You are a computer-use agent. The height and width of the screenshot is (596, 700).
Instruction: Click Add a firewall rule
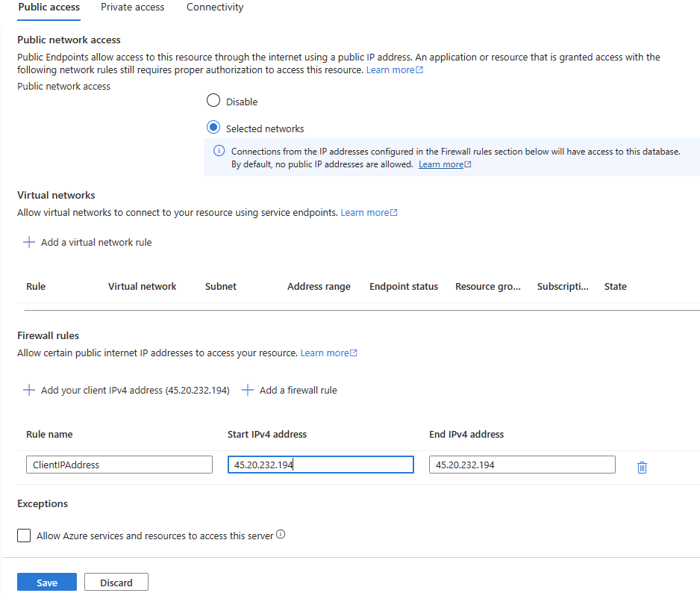[x=299, y=390]
